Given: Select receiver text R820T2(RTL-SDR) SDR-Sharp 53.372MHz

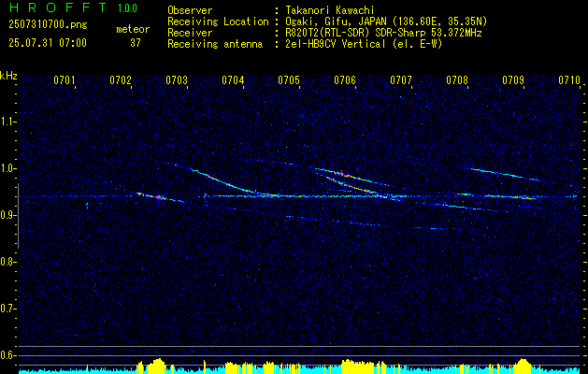Looking at the screenshot, I should coord(383,33).
